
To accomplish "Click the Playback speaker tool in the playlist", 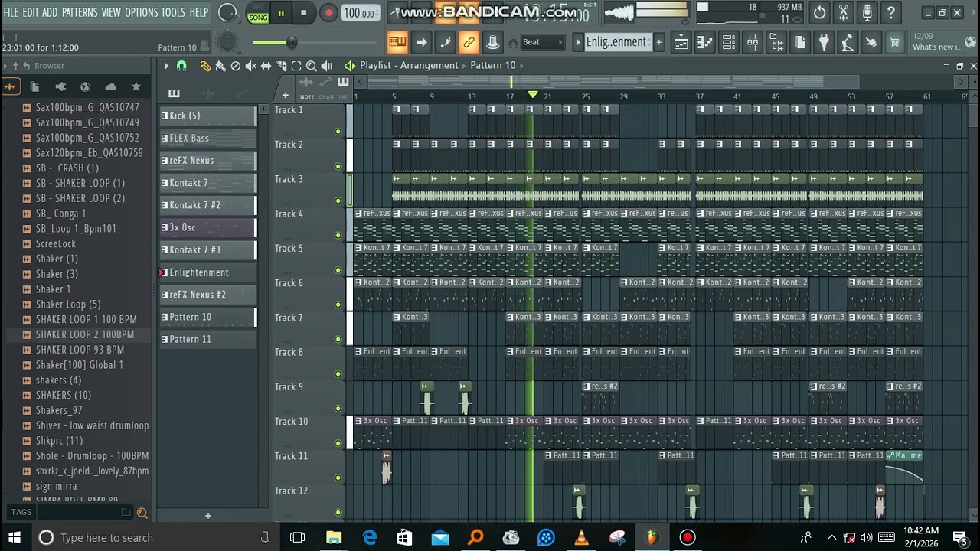I will pyautogui.click(x=327, y=66).
